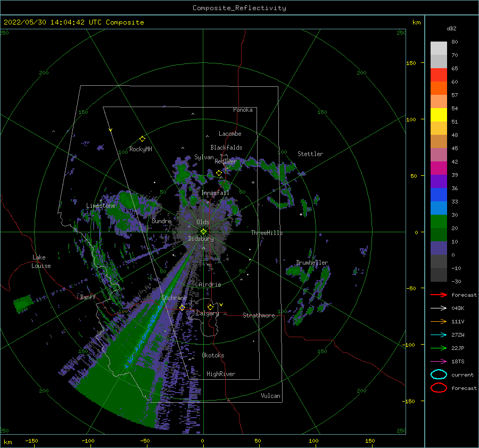The height and width of the screenshot is (448, 479).
Task: Select the ThreeHills label
Action: [267, 233]
